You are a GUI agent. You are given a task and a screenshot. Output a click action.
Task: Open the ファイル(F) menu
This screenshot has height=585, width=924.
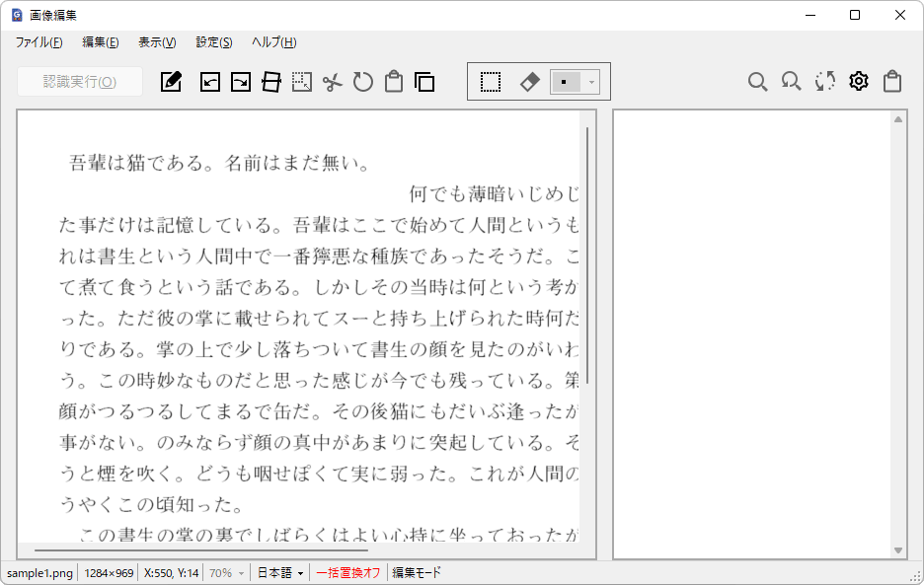[38, 42]
